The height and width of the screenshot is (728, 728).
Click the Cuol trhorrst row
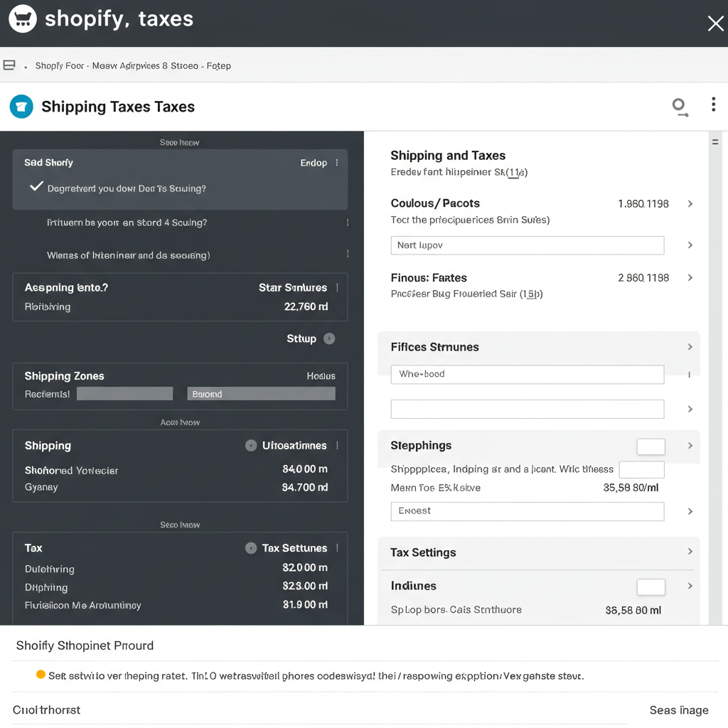[46, 710]
